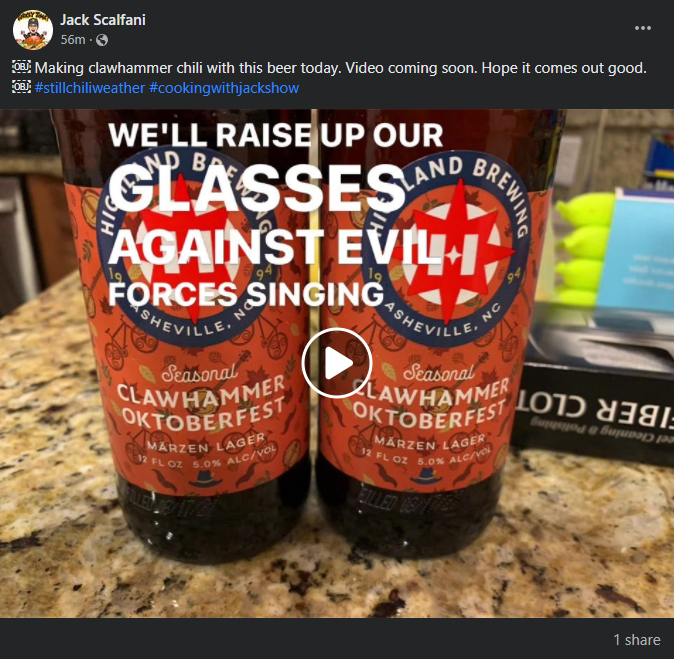The height and width of the screenshot is (659, 674).
Task: Click the large "GLASSES" caption word
Action: (x=257, y=189)
